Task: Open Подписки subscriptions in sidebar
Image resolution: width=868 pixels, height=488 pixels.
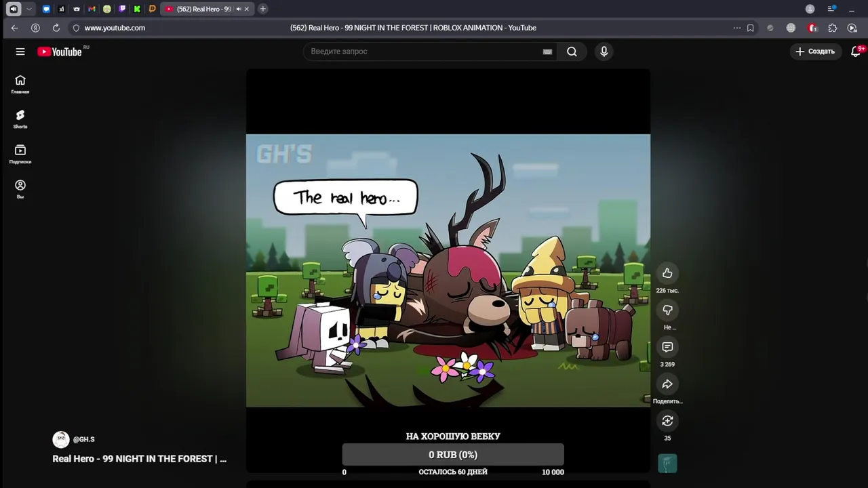Action: 20,155
